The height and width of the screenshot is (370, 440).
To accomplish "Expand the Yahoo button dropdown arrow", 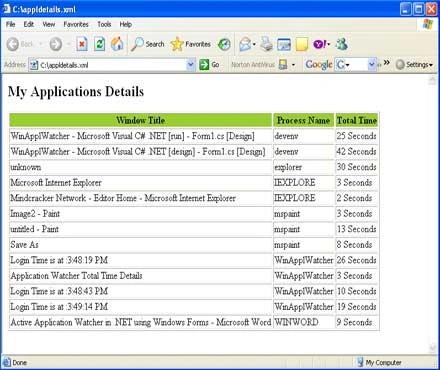I will (x=329, y=44).
